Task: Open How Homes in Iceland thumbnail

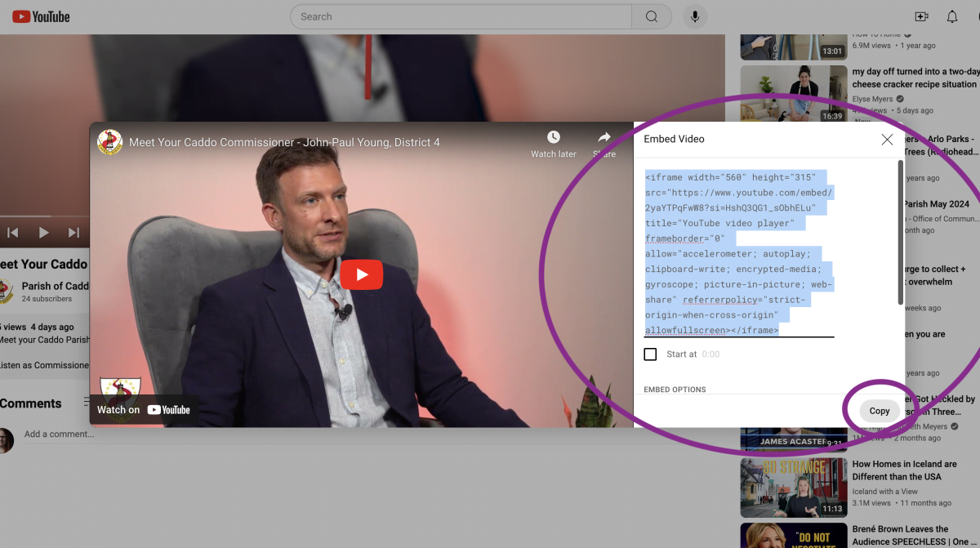Action: tap(792, 488)
